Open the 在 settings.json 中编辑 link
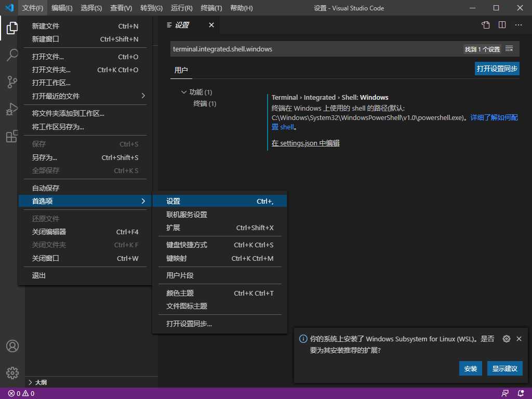 click(x=305, y=143)
